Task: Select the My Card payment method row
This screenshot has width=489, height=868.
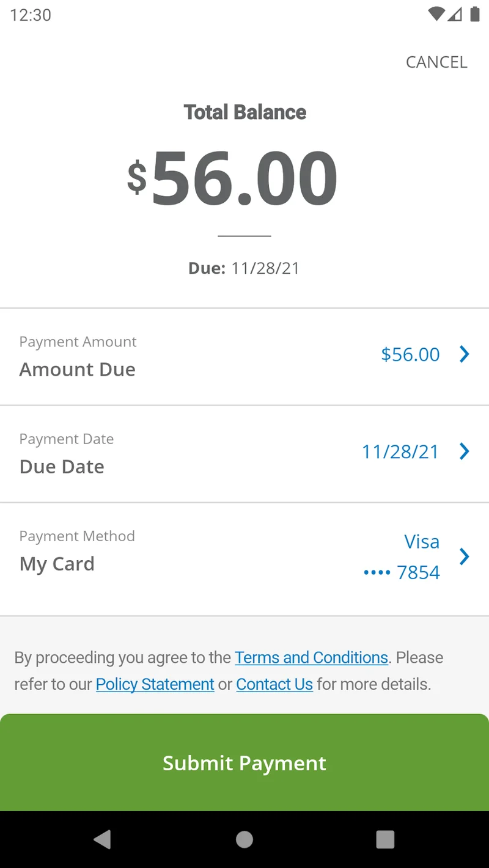Action: (57, 564)
